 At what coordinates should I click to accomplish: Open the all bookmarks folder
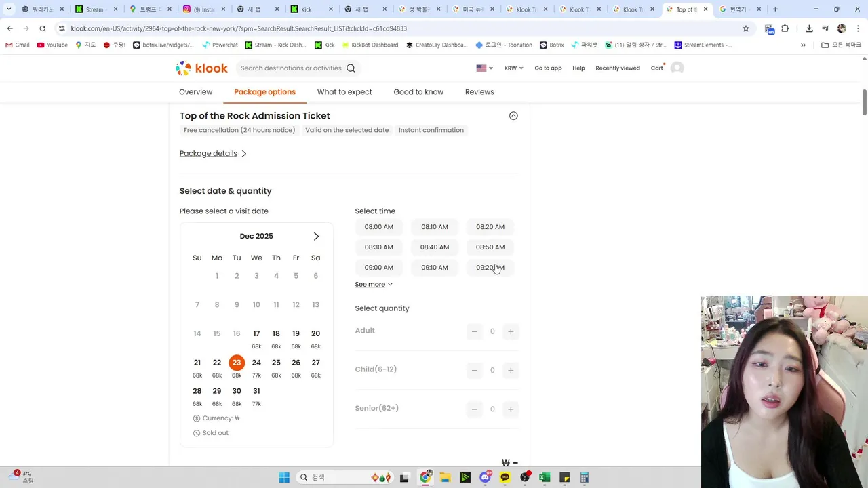pyautogui.click(x=841, y=45)
